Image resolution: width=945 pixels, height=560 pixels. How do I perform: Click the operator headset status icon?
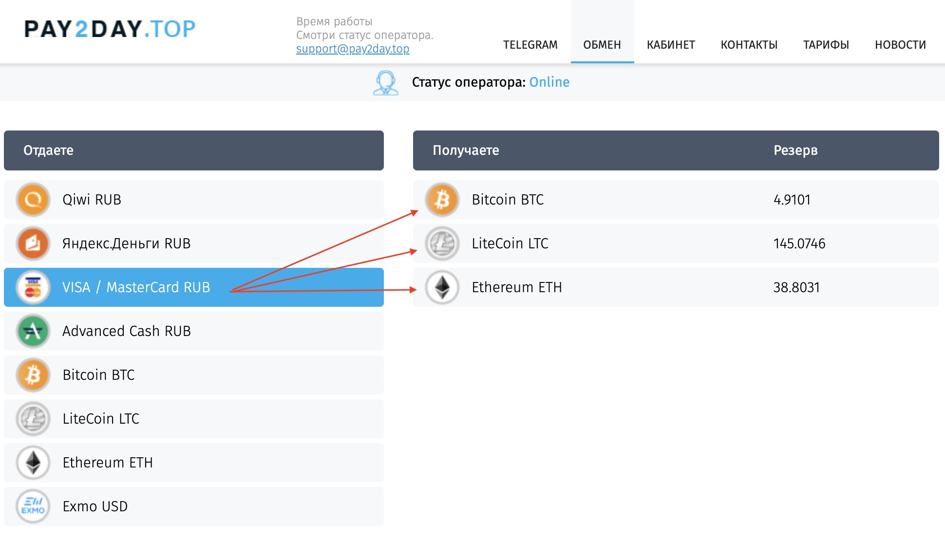tap(386, 83)
